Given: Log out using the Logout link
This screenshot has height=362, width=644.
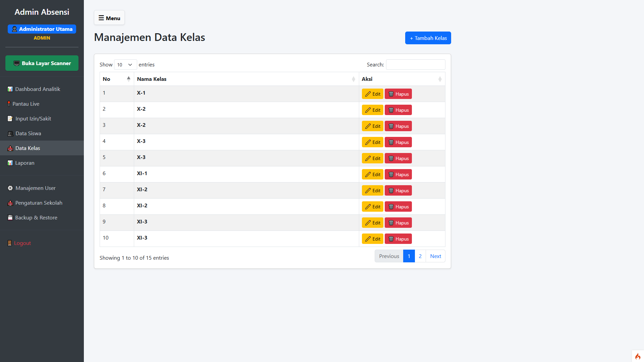Looking at the screenshot, I should 22,243.
